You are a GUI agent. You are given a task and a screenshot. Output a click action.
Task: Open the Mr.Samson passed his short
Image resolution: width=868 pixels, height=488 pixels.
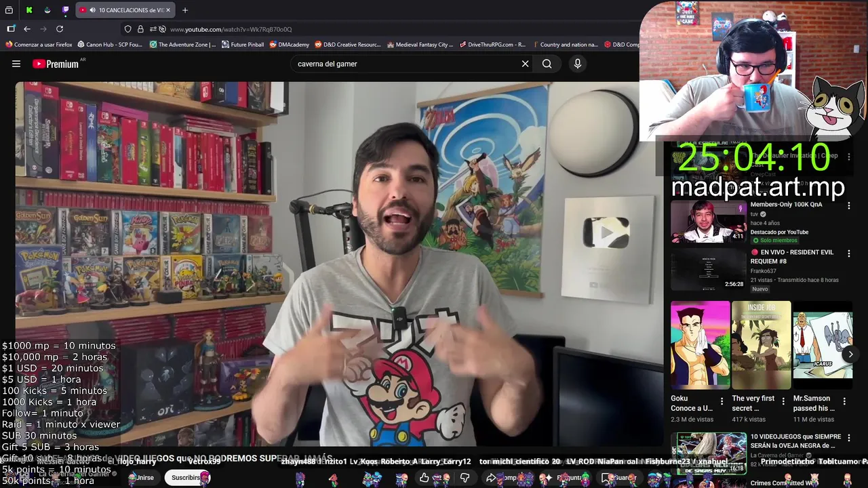(x=823, y=345)
